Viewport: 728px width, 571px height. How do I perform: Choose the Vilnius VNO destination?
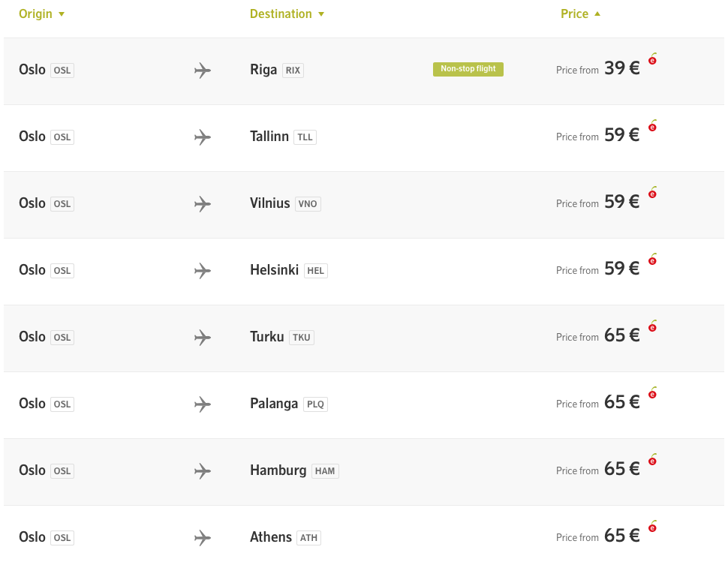(285, 203)
